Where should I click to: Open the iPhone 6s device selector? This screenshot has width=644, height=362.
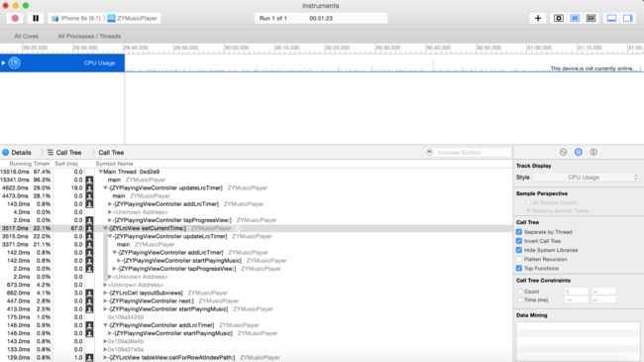pyautogui.click(x=77, y=18)
